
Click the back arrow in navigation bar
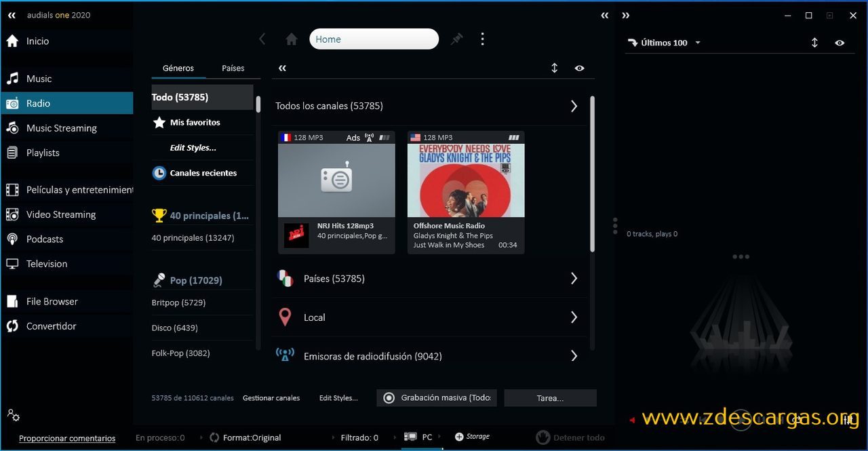point(262,39)
